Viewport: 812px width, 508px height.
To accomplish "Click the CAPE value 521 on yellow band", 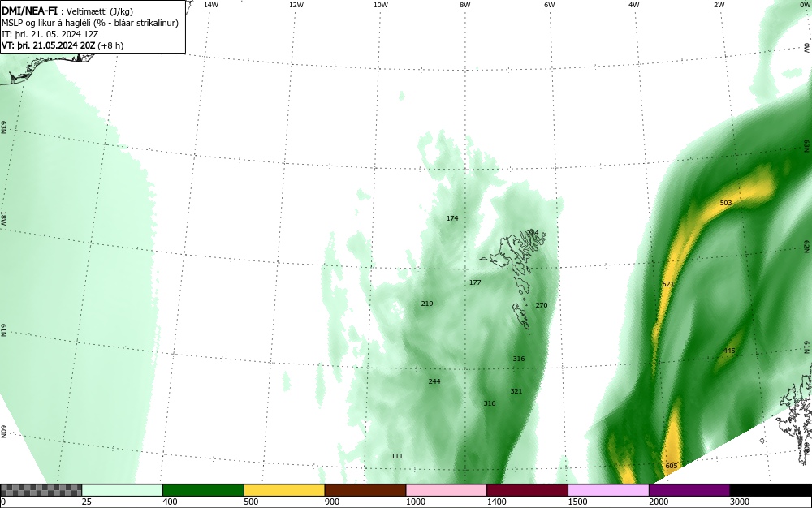I will 668,284.
